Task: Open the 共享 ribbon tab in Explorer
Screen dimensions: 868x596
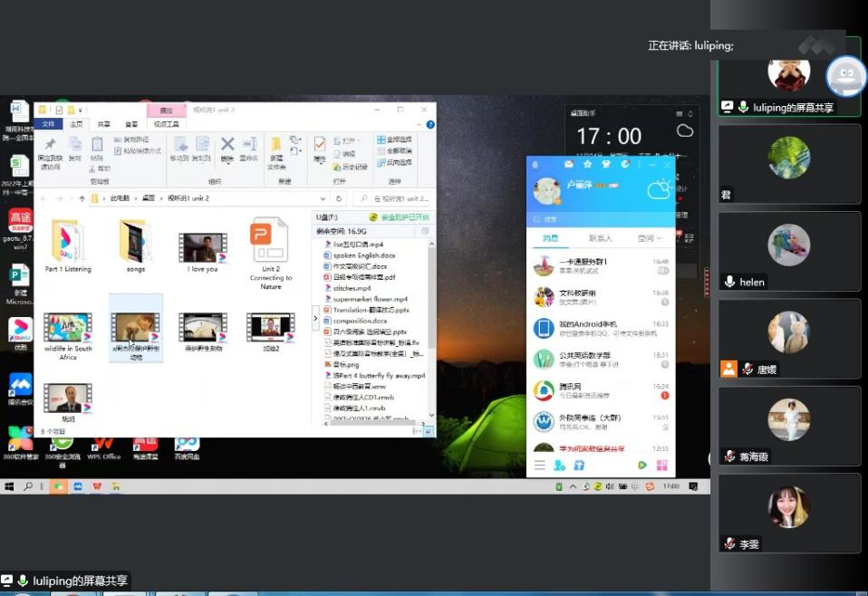Action: point(104,124)
